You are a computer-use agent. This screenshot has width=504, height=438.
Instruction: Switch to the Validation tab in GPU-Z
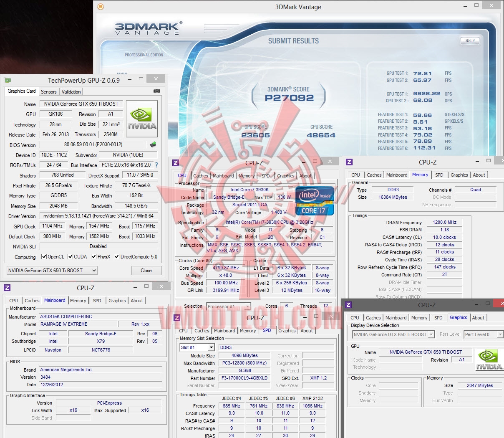(x=71, y=92)
